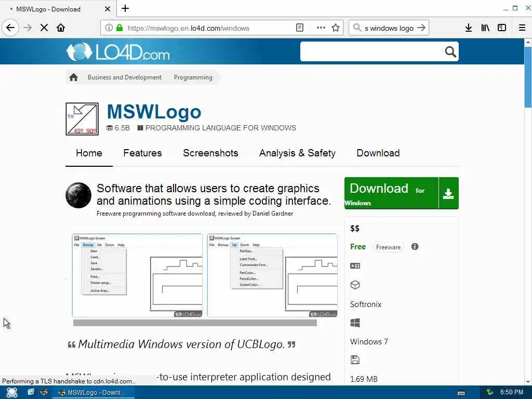The width and height of the screenshot is (532, 399).
Task: Click the MSWLogo heading title
Action: point(154,112)
